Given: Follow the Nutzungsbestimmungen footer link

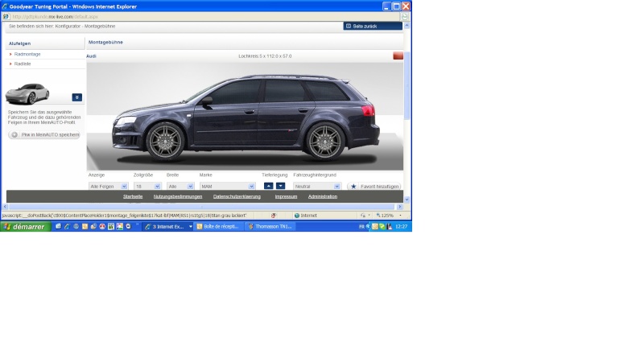Looking at the screenshot, I should point(178,196).
